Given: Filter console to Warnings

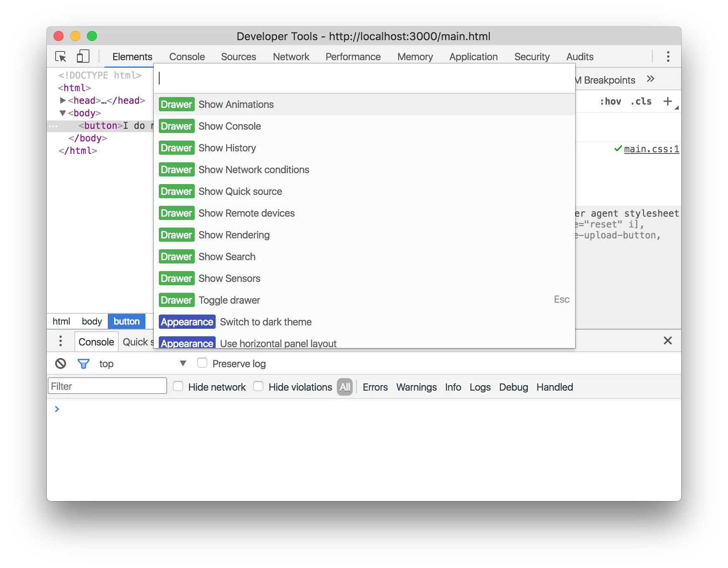Looking at the screenshot, I should click(x=416, y=387).
